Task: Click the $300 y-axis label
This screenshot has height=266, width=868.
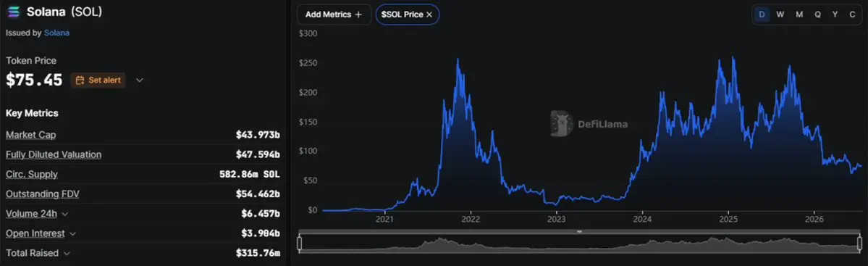Action: tap(308, 33)
